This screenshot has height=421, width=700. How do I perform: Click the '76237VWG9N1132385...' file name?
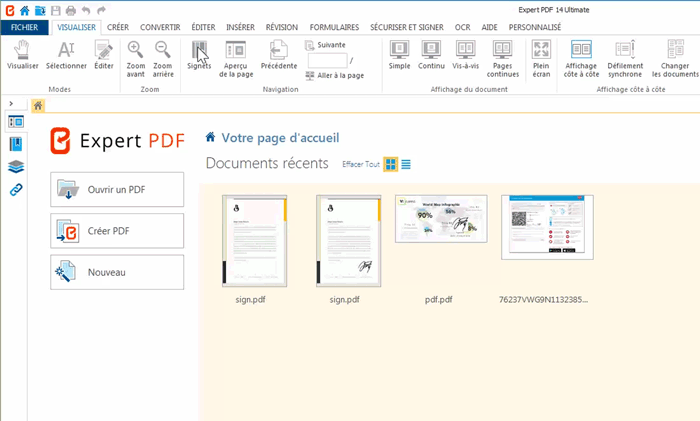tap(543, 300)
